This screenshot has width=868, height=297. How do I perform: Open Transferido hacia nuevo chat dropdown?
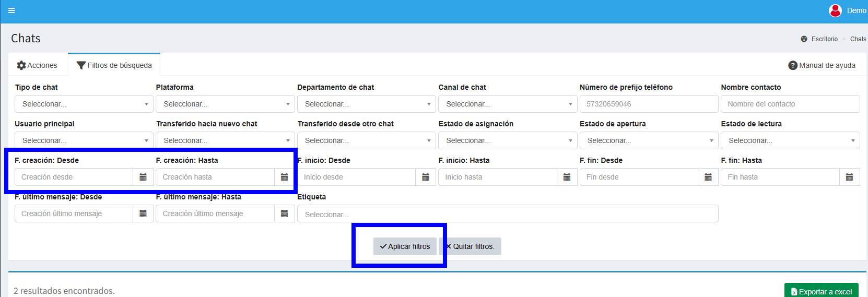click(x=225, y=140)
